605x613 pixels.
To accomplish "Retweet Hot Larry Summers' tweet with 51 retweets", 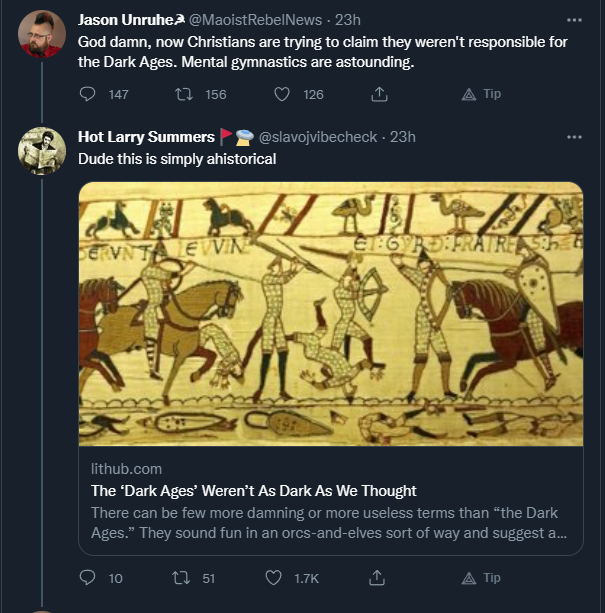I will (181, 578).
